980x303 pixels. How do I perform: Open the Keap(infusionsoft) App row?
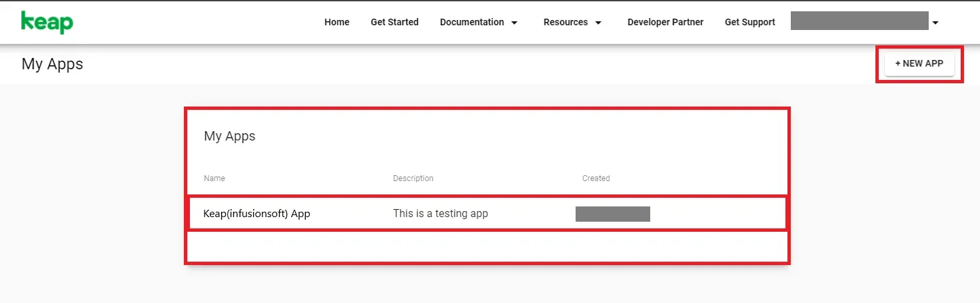pyautogui.click(x=487, y=213)
